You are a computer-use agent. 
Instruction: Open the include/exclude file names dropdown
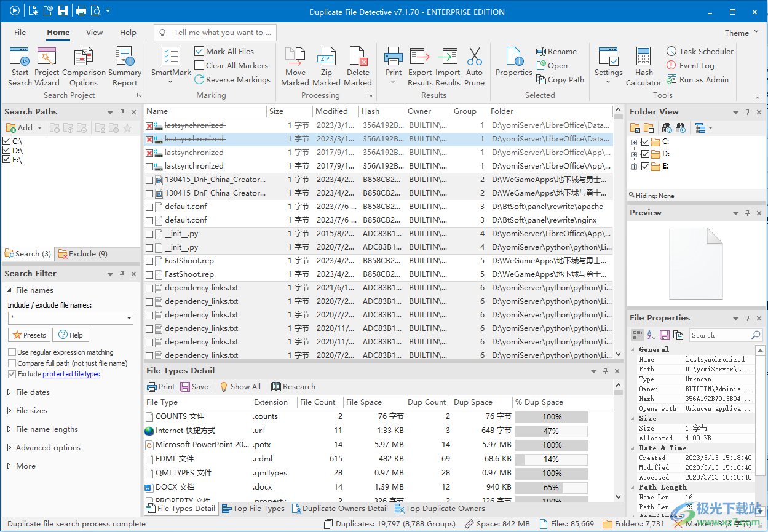click(x=129, y=318)
